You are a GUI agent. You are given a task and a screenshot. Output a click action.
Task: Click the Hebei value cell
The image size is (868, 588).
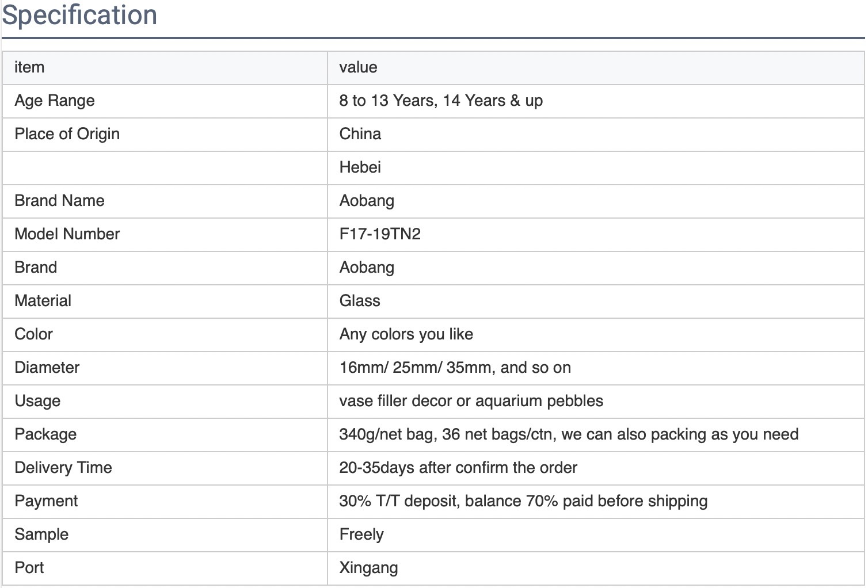point(596,168)
